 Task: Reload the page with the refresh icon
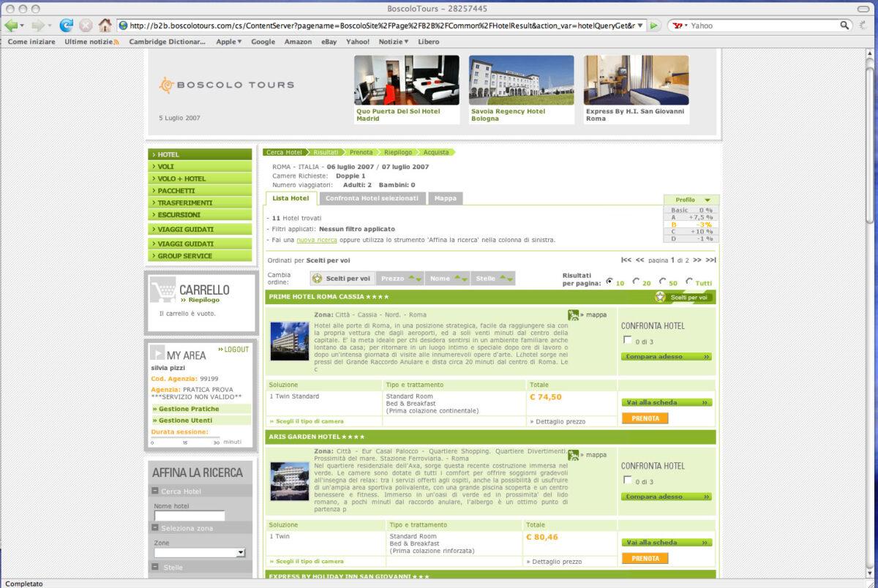tap(67, 25)
